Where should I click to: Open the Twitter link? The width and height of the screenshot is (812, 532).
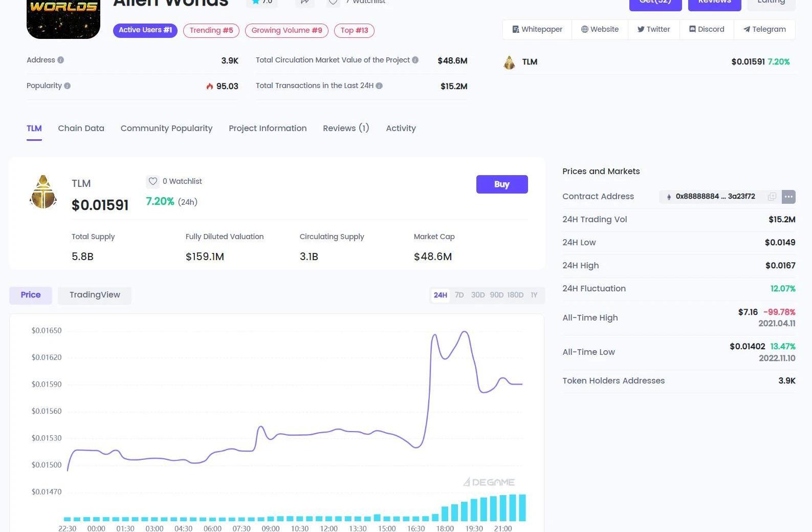point(653,29)
